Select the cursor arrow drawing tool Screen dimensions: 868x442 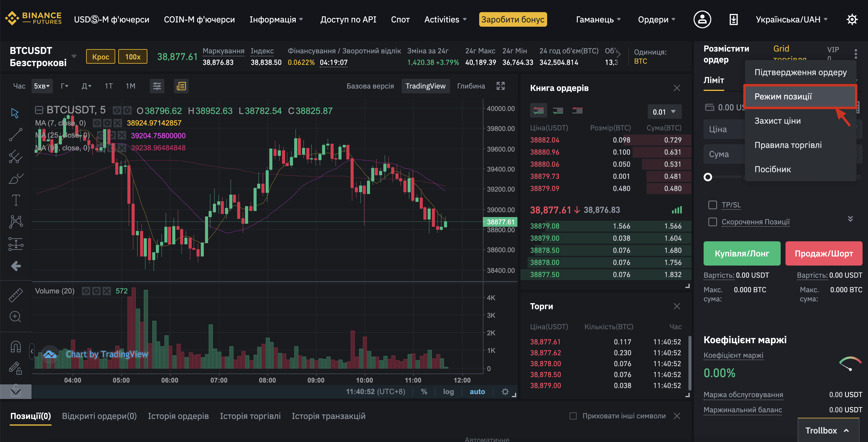[x=15, y=113]
